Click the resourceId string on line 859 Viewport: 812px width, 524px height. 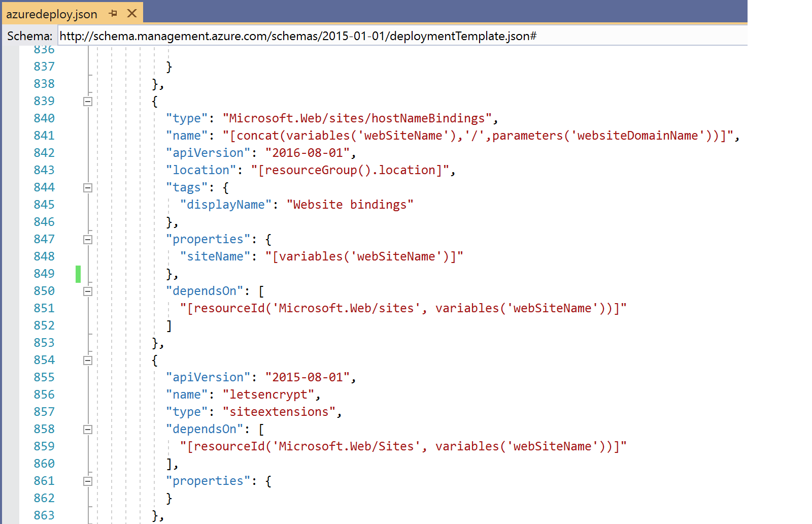403,446
